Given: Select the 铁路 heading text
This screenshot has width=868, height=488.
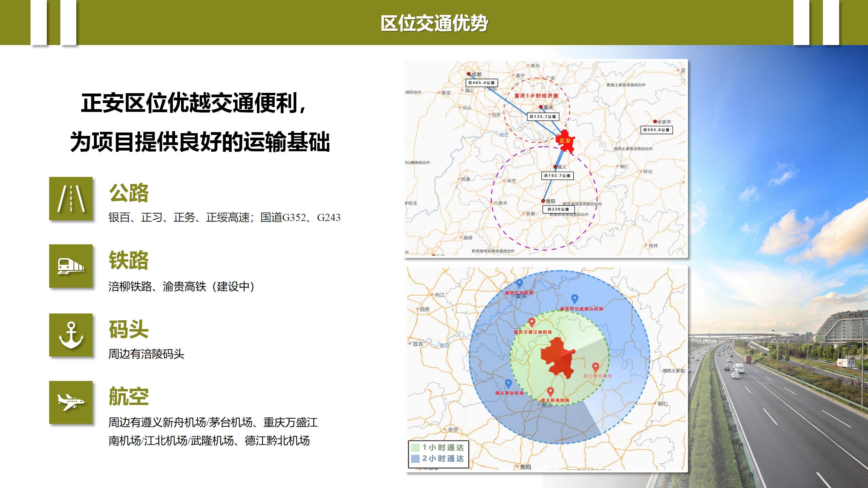Looking at the screenshot, I should coord(129,260).
